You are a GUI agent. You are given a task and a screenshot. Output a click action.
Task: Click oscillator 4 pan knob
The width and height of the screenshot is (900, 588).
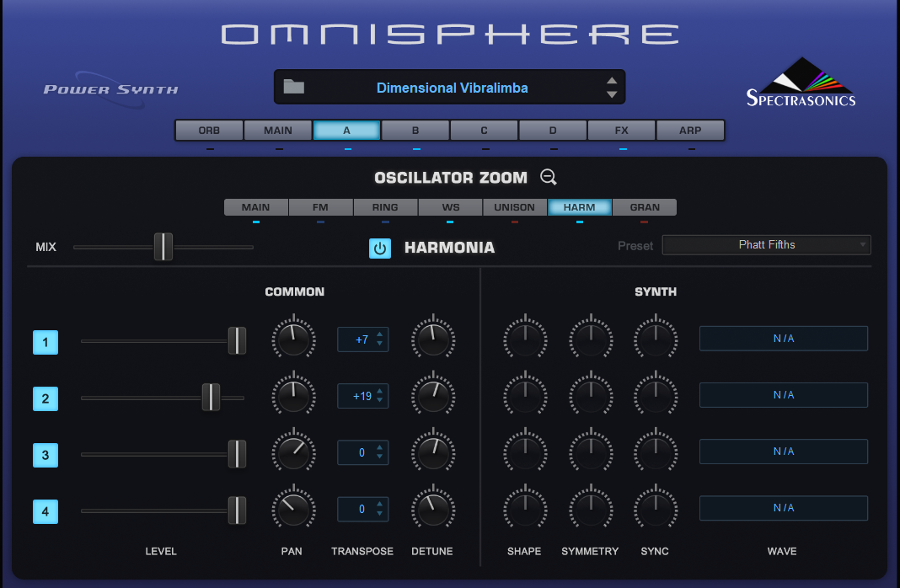[x=293, y=508]
